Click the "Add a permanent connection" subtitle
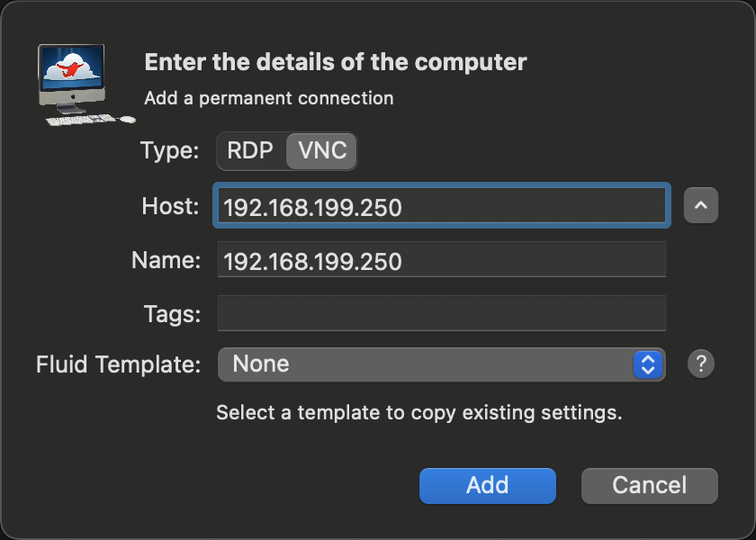 269,98
